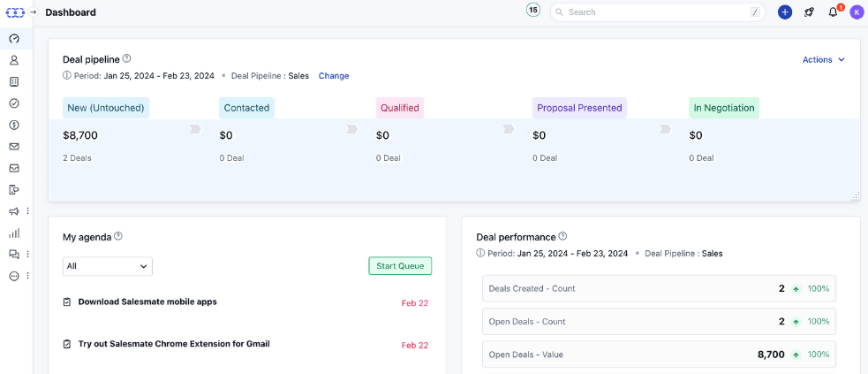Open the Download Salesmate mobile apps task
Screen dimensions: 868x374
point(147,302)
